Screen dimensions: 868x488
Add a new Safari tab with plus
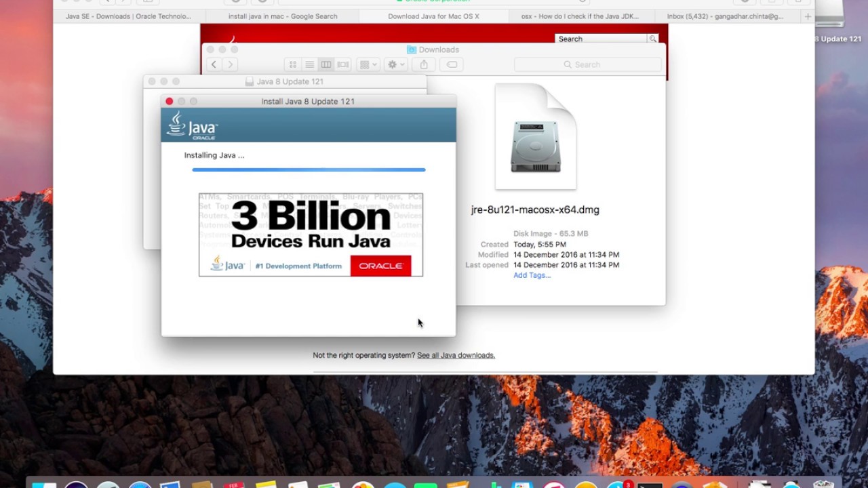coord(807,16)
